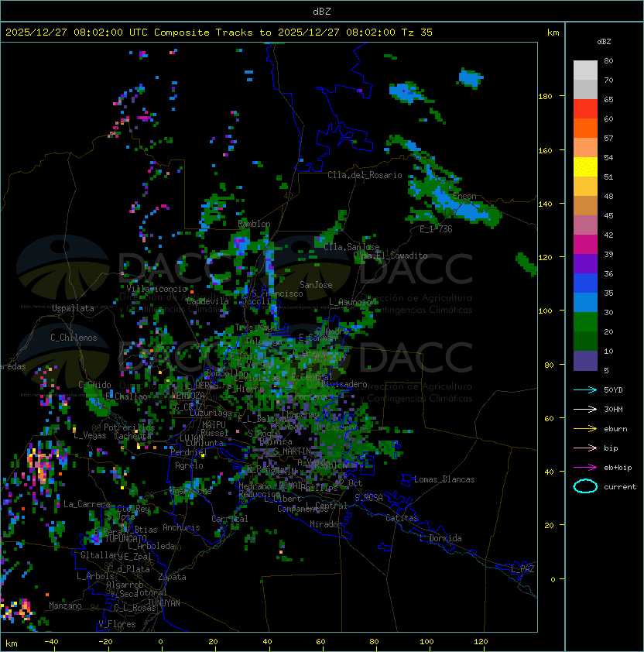Click the cyan 'current' ellipse legend symbol

(585, 486)
